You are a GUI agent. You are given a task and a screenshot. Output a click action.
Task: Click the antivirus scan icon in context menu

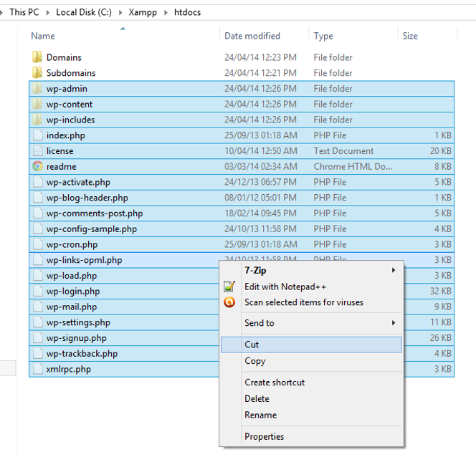click(x=229, y=302)
